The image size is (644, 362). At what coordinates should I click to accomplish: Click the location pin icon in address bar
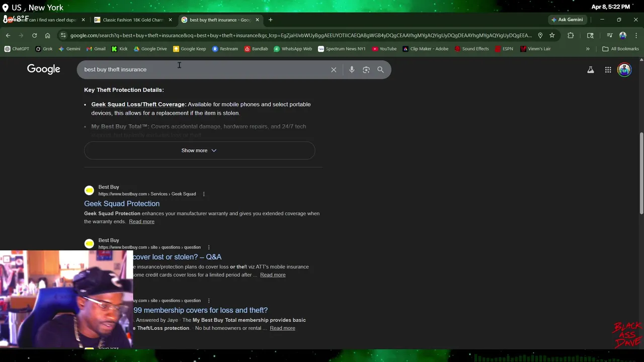[x=540, y=35]
